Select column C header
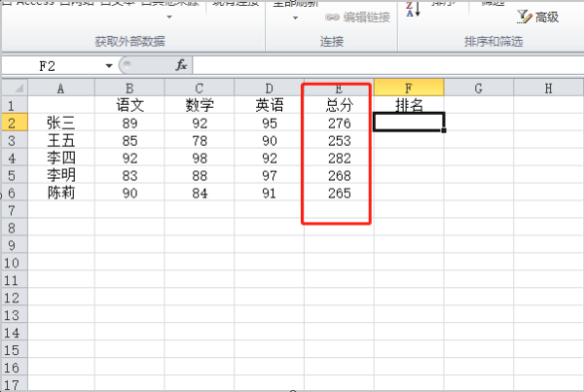584x392 pixels. point(199,89)
